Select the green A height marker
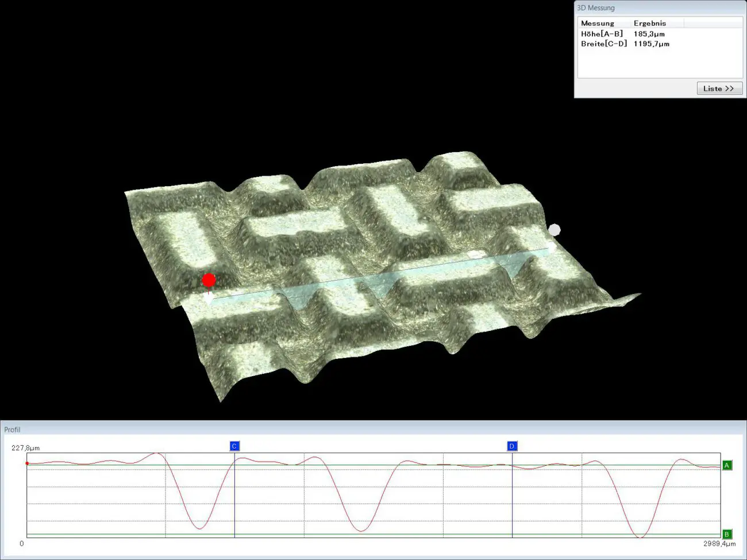Viewport: 747px width, 560px height. click(727, 465)
